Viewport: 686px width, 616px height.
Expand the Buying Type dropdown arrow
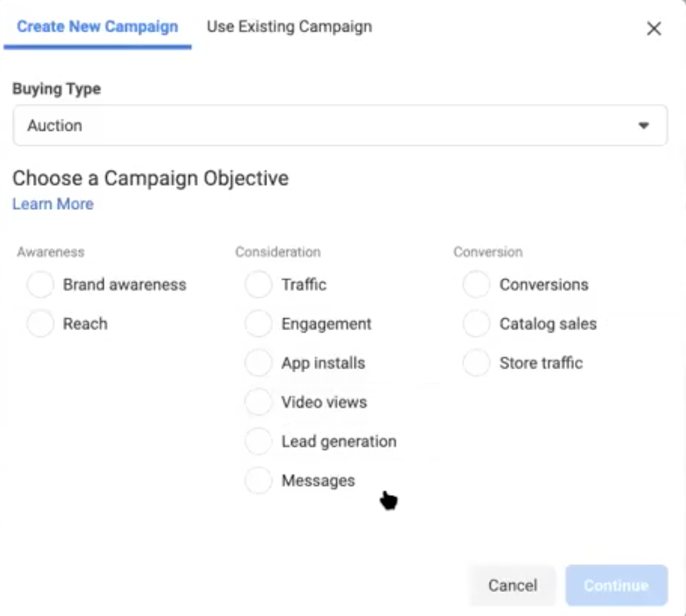point(643,125)
